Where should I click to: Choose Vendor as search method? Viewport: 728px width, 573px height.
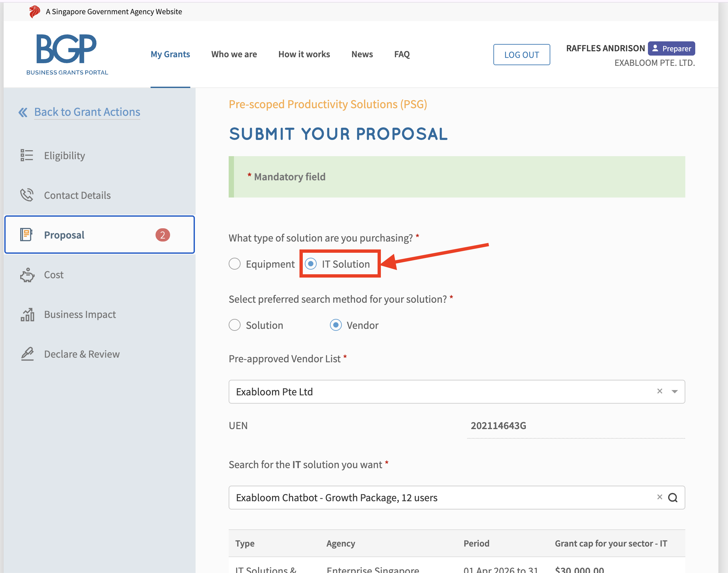[x=336, y=325]
